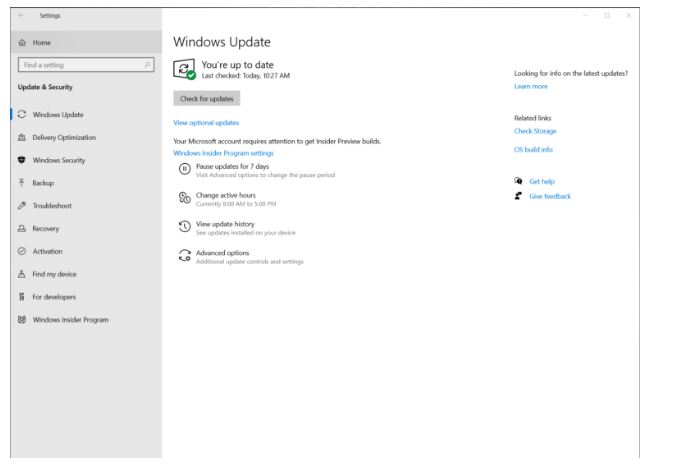
Task: Open For developers settings
Action: (86, 297)
